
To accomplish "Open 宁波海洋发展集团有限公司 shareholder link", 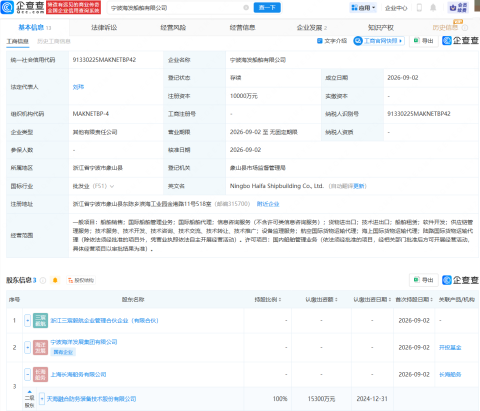I will pos(84,342).
